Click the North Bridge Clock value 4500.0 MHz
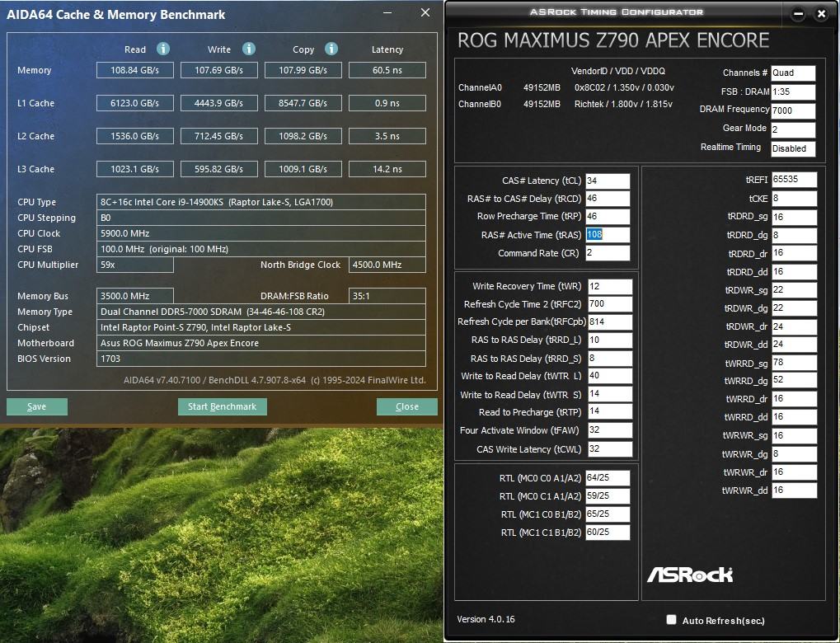Image resolution: width=840 pixels, height=643 pixels. click(387, 265)
